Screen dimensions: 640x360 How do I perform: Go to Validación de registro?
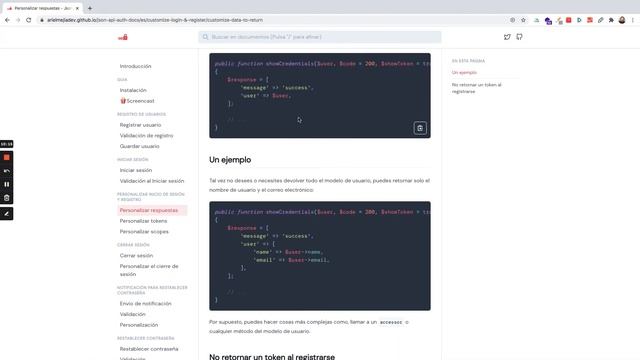point(147,136)
